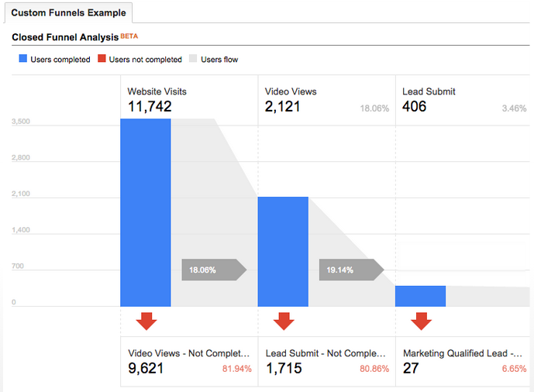
Task: Click Marketing Qualified Lead dropoff box
Action: tap(463, 361)
